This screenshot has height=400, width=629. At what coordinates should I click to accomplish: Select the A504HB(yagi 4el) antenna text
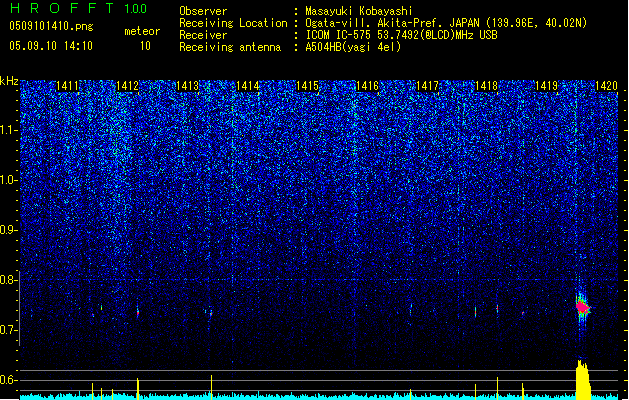(353, 47)
